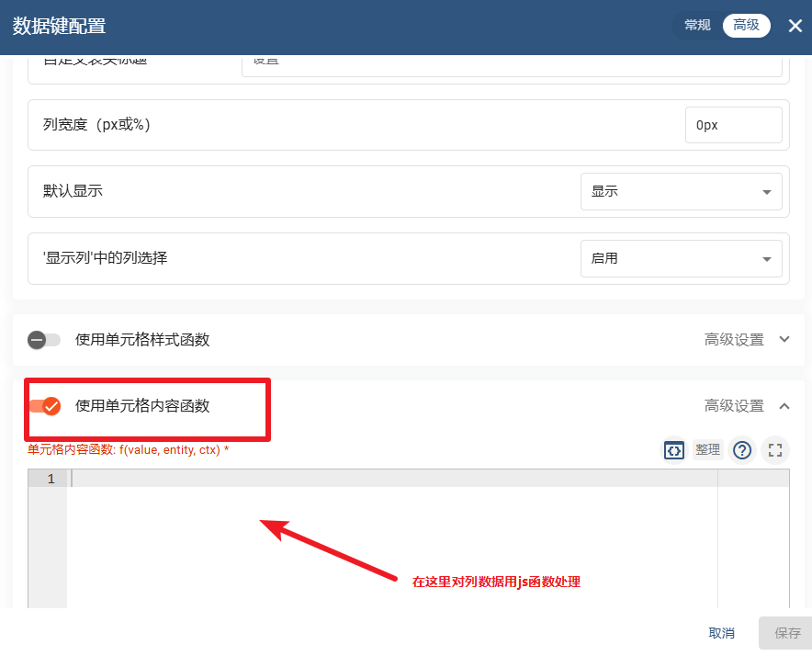812x656 pixels.
Task: Open the '显示列'中的列选择 dropdown
Action: (x=681, y=258)
